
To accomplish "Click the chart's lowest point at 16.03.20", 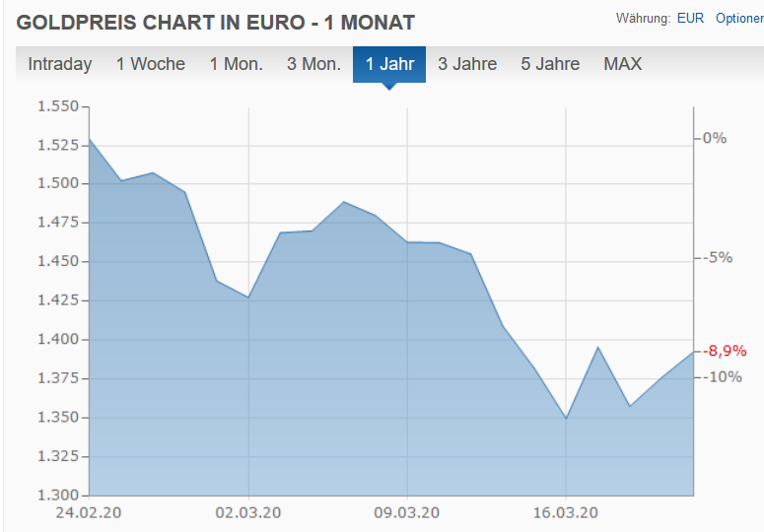I will coord(566,418).
